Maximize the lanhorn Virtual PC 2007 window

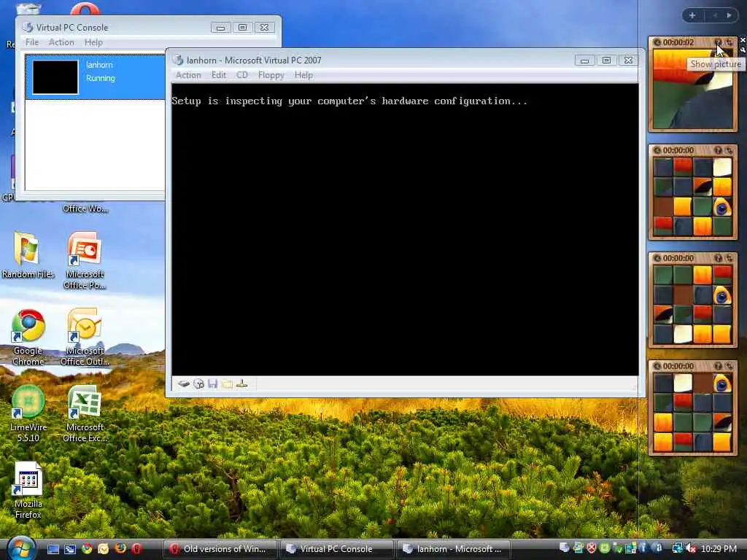tap(606, 61)
